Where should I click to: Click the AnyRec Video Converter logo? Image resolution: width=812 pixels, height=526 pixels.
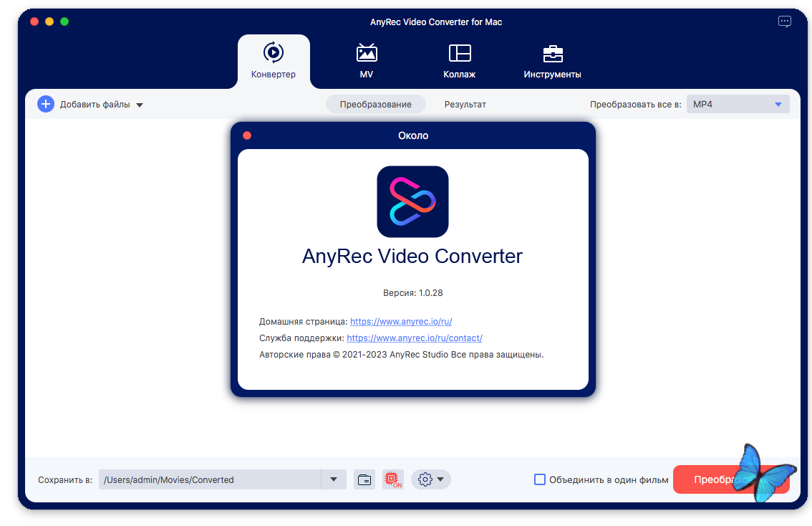click(412, 201)
